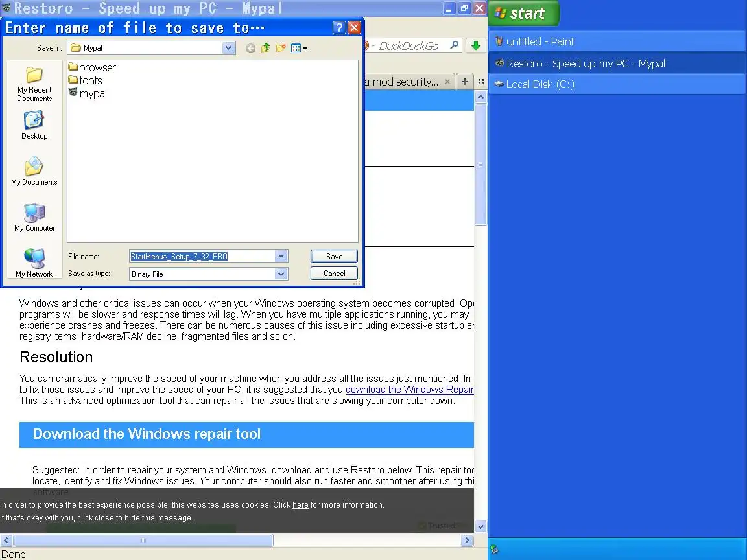The height and width of the screenshot is (560, 747).
Task: Go up one folder level
Action: [266, 48]
